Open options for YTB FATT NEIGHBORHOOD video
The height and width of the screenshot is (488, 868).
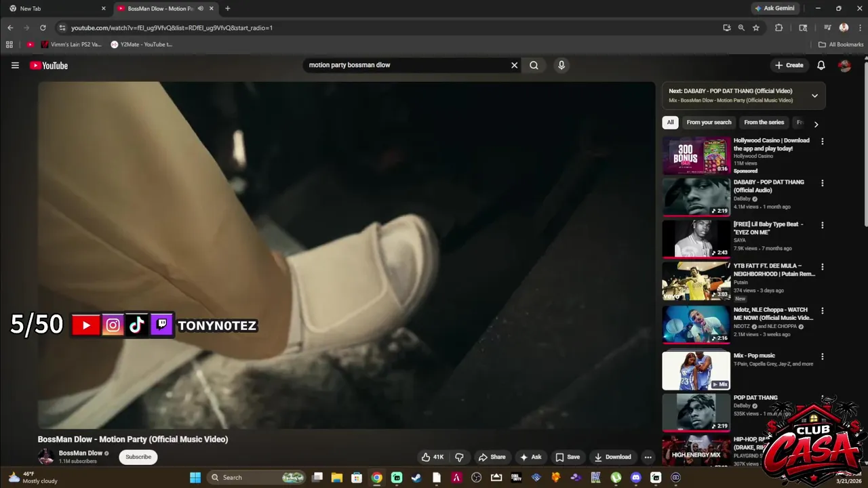coord(823,267)
